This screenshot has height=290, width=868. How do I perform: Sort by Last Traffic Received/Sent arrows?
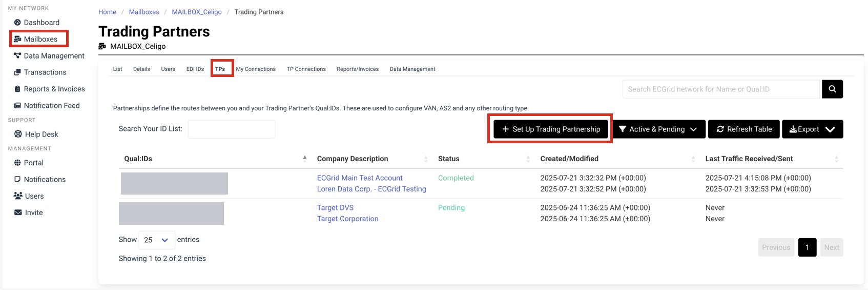837,159
